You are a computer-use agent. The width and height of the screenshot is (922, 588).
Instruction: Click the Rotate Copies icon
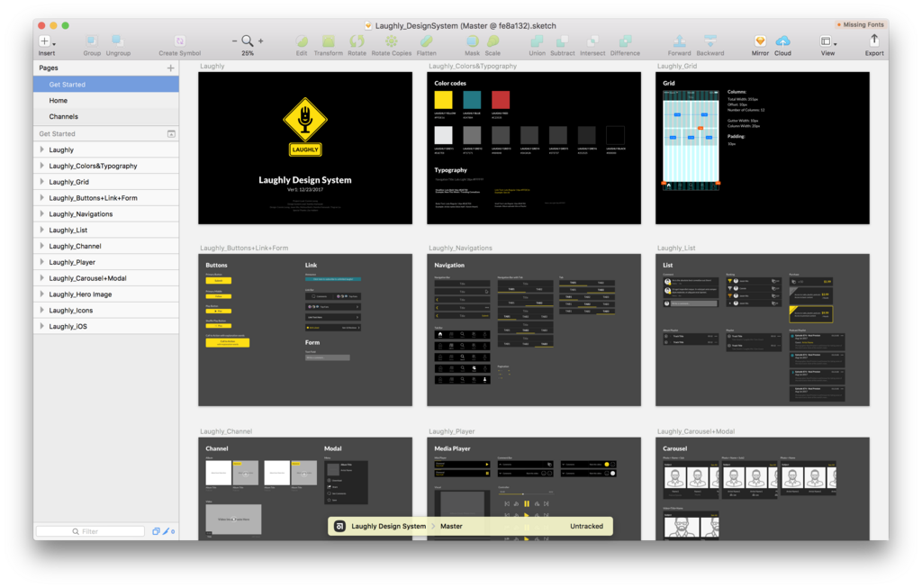(x=391, y=41)
